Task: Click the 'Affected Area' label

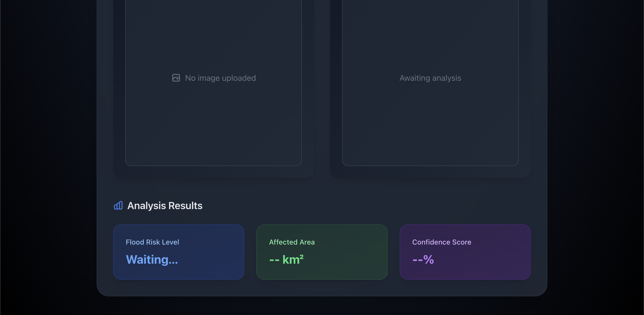Action: coord(292,242)
